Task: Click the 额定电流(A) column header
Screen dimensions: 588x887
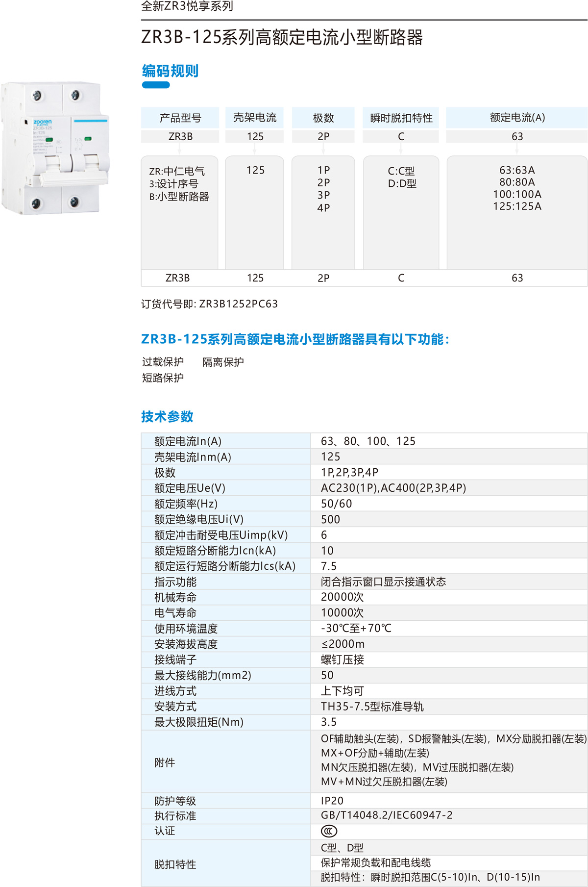Action: tap(517, 118)
